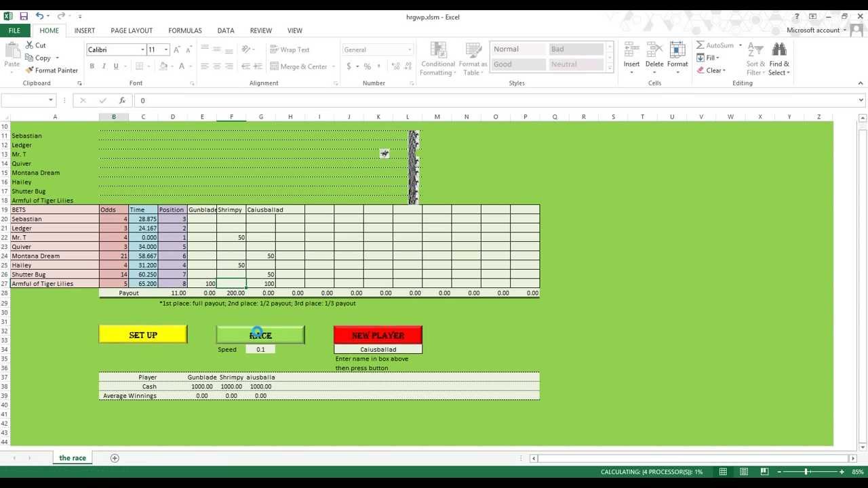Click the Speed value cell 0.1
Image resolution: width=868 pixels, height=488 pixels.
[260, 350]
